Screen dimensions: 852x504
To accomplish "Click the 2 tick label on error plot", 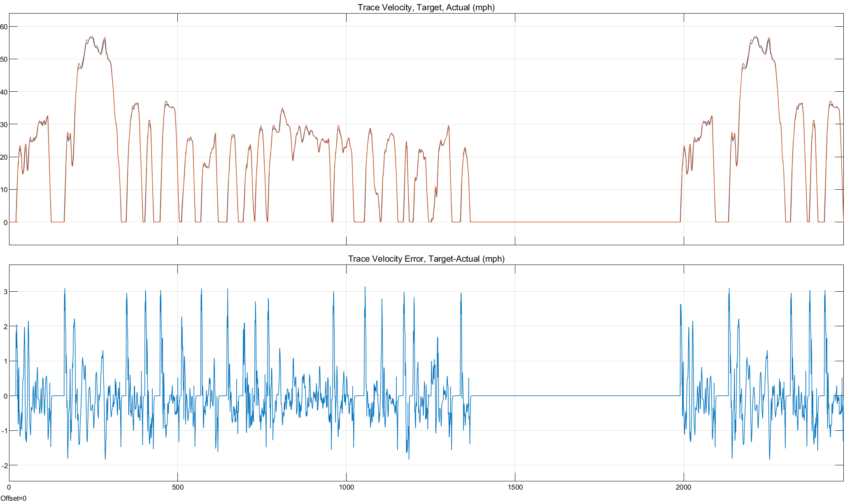I will 5,327.
